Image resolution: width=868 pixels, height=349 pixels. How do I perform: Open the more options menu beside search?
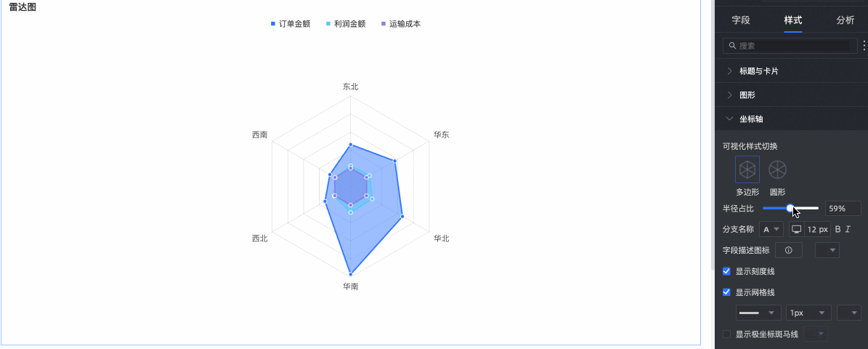click(864, 46)
